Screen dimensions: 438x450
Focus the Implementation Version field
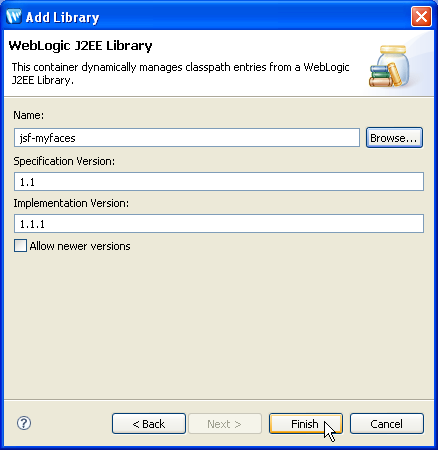click(x=219, y=224)
